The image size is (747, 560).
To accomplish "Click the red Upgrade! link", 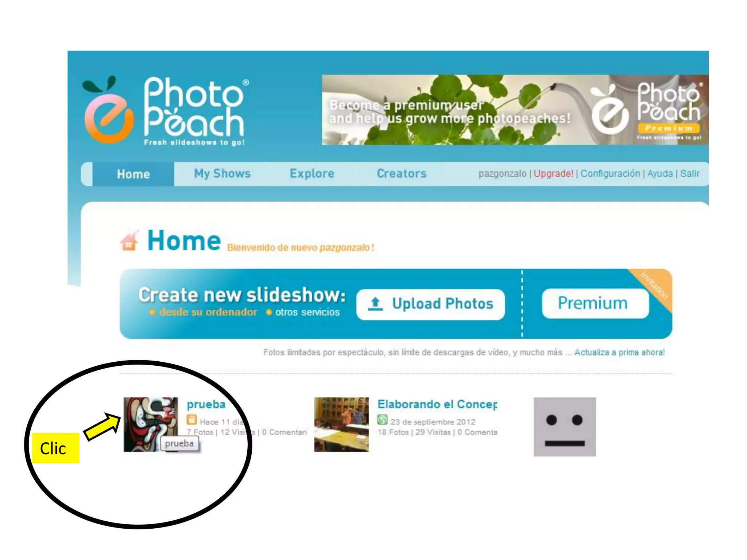I will pyautogui.click(x=553, y=174).
